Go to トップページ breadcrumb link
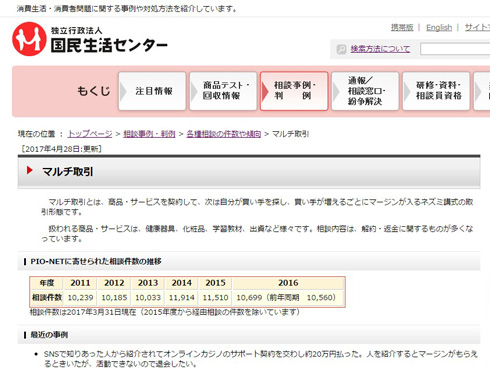 pos(90,134)
